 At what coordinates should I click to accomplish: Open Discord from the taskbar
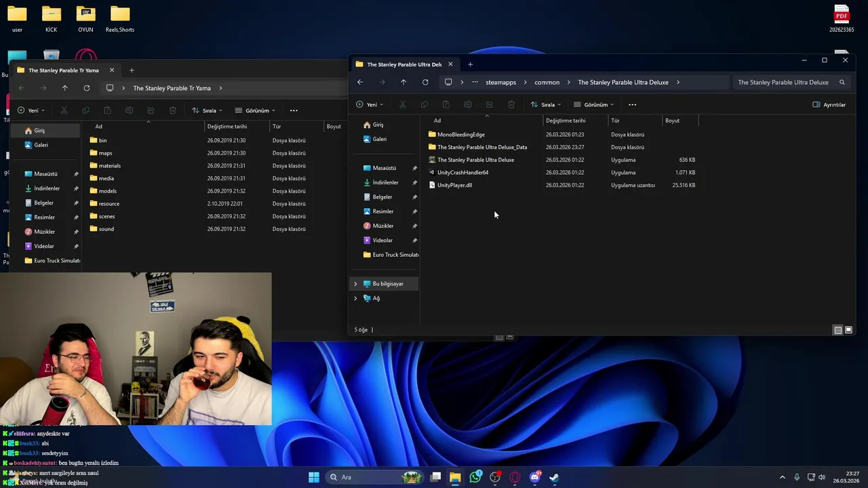pyautogui.click(x=534, y=477)
